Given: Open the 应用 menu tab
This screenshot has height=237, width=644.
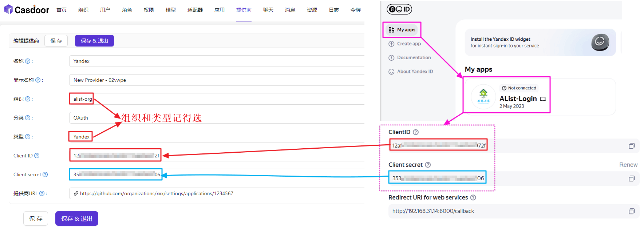Looking at the screenshot, I should click(219, 10).
